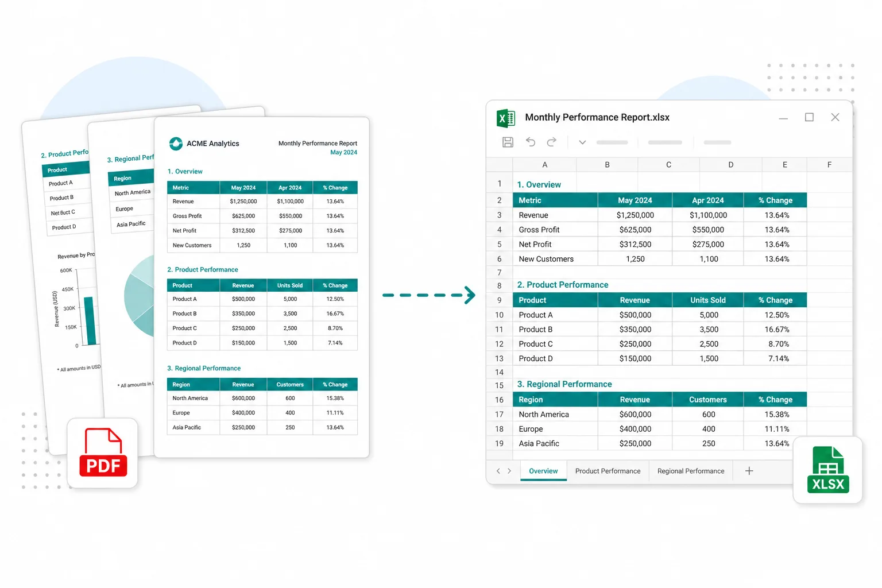Select column C header
This screenshot has width=882, height=588.
tap(668, 165)
